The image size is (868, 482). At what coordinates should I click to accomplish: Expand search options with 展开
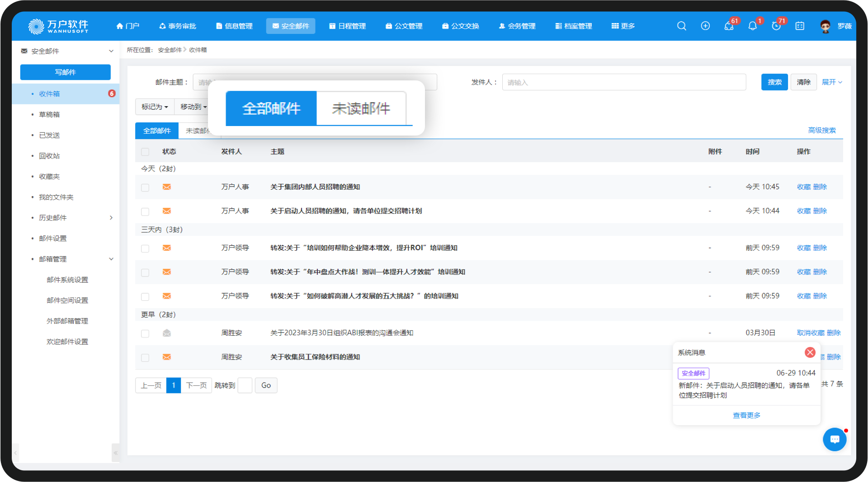point(832,82)
